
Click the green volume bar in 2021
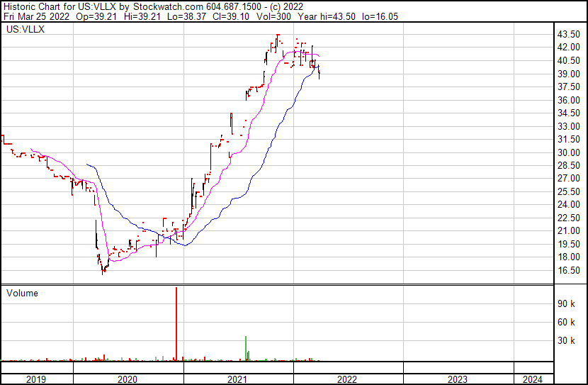246,348
